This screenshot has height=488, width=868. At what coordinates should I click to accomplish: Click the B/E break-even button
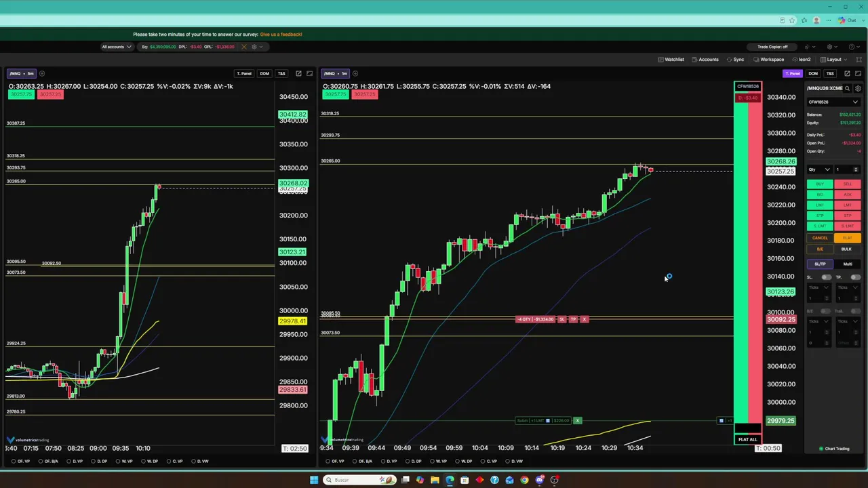[820, 249]
